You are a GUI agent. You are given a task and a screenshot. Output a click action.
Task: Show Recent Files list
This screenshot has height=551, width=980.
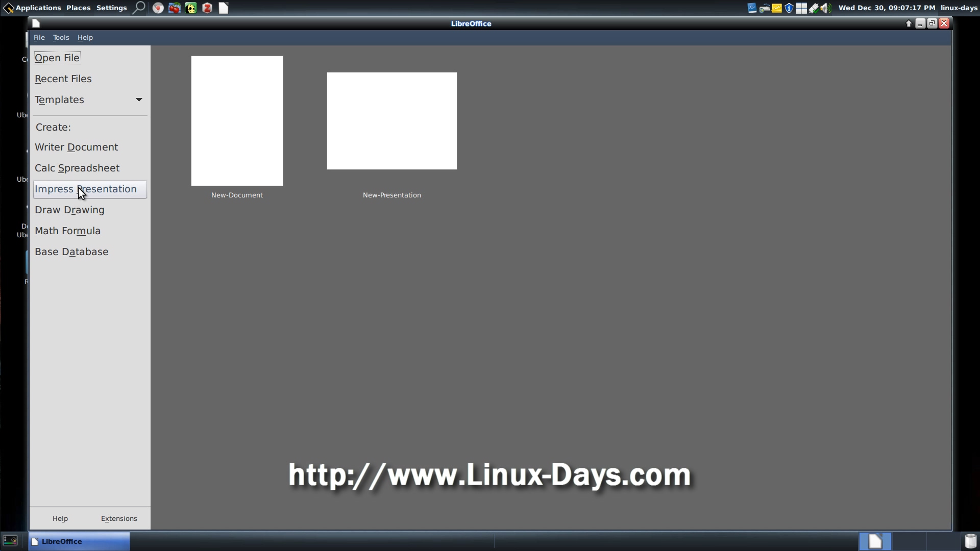pos(63,79)
